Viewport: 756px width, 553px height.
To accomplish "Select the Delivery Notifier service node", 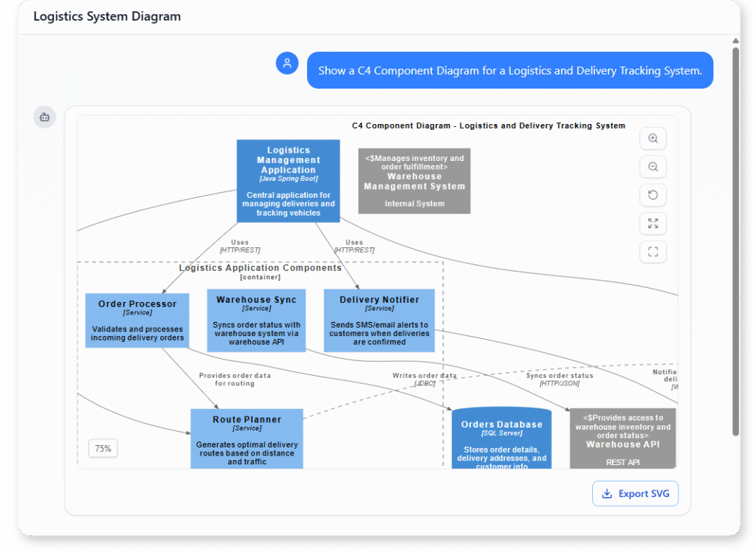I will (379, 319).
